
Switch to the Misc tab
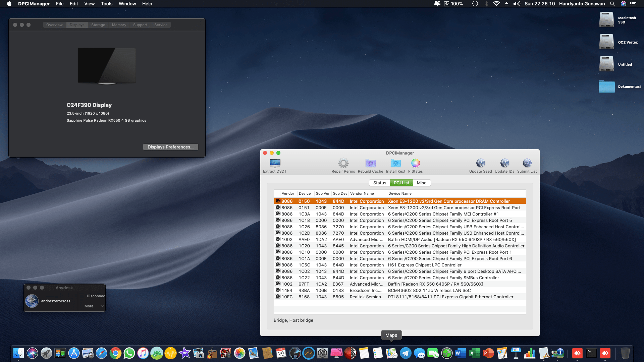[x=422, y=183]
